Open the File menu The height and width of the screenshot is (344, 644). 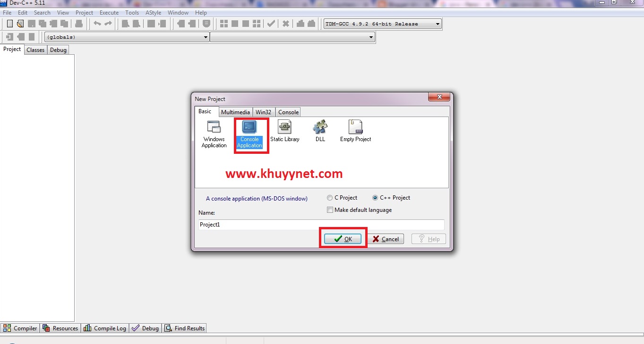point(7,13)
